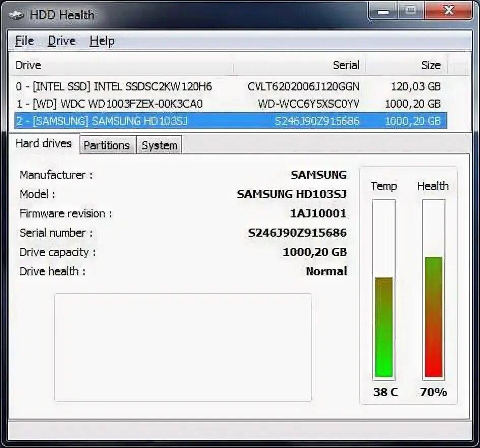
Task: Switch to the System tab
Action: [159, 145]
